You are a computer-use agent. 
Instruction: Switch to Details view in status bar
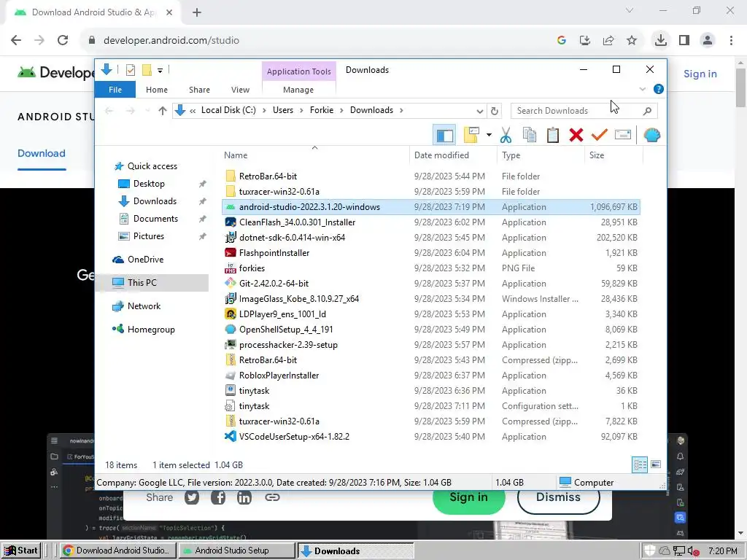pyautogui.click(x=640, y=464)
